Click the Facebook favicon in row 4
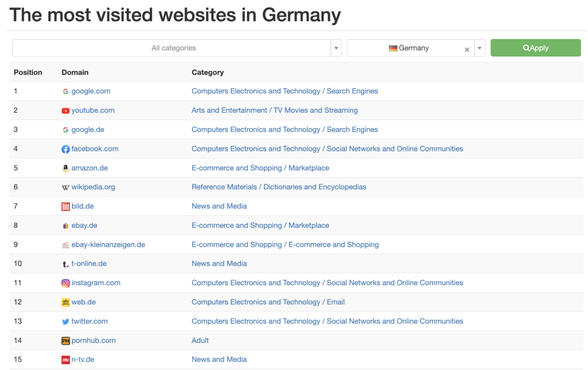The width and height of the screenshot is (588, 370). [x=66, y=149]
